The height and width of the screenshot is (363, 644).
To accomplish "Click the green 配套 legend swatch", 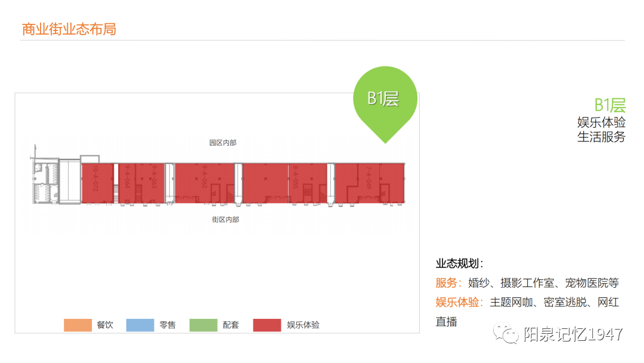I will (203, 325).
